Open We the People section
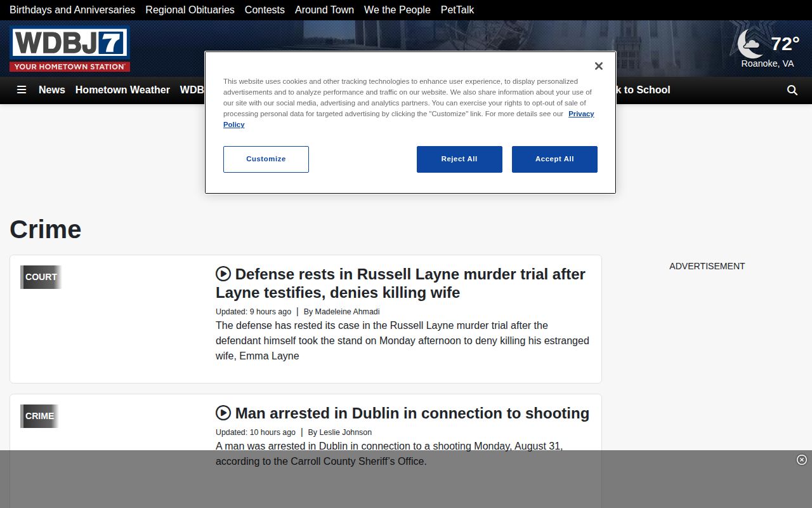812x508 pixels. point(397,10)
